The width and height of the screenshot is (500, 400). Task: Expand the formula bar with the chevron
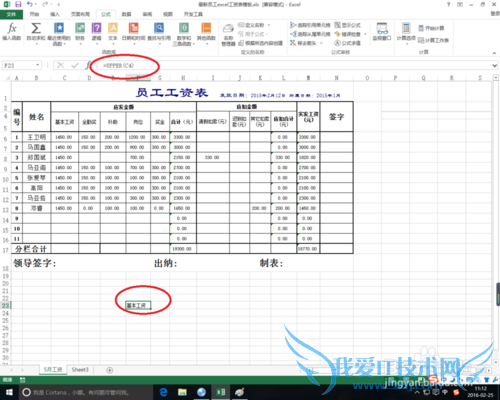pos(495,66)
